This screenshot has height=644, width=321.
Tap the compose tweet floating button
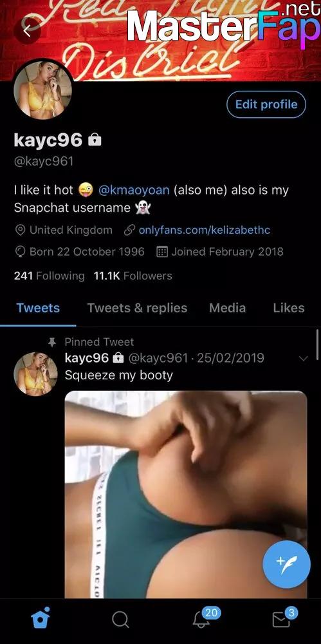point(286,564)
